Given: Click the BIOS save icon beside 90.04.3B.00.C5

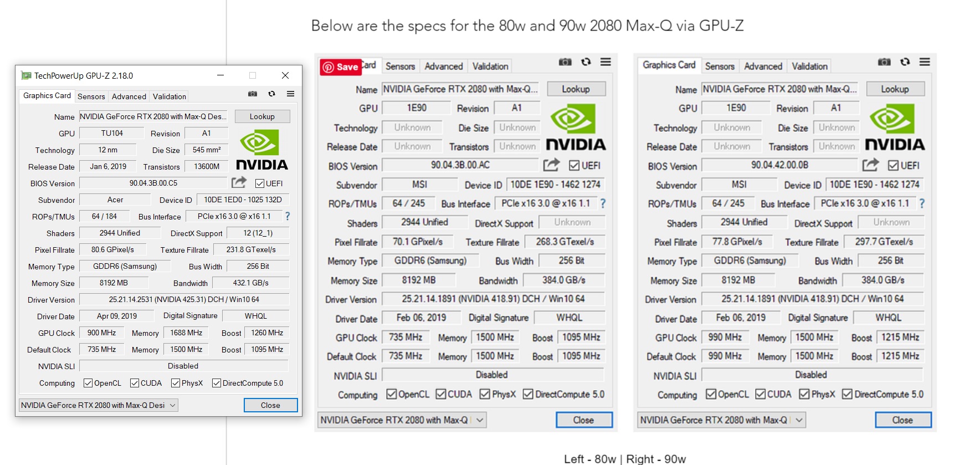Looking at the screenshot, I should (239, 182).
